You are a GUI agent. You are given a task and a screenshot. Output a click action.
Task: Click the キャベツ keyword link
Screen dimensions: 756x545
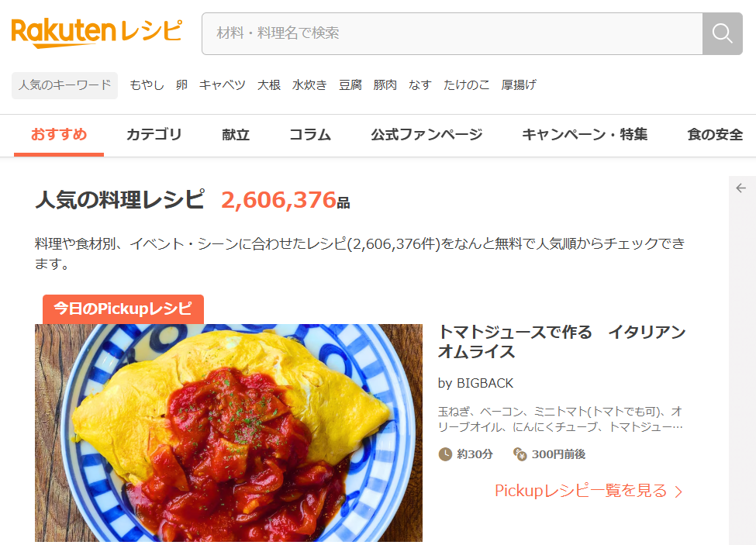223,85
